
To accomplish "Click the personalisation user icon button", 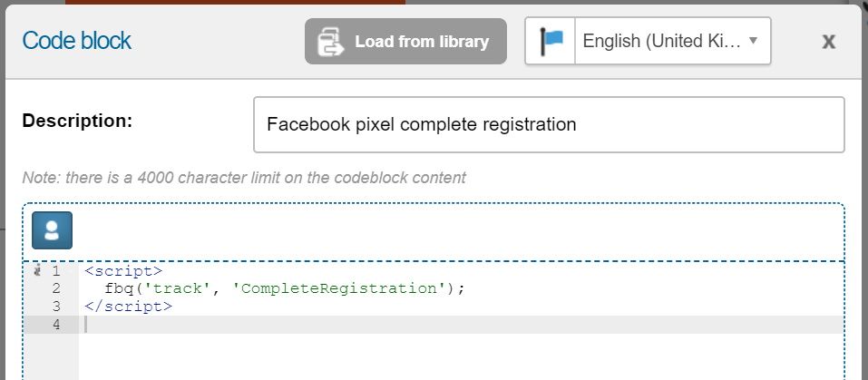I will [52, 230].
